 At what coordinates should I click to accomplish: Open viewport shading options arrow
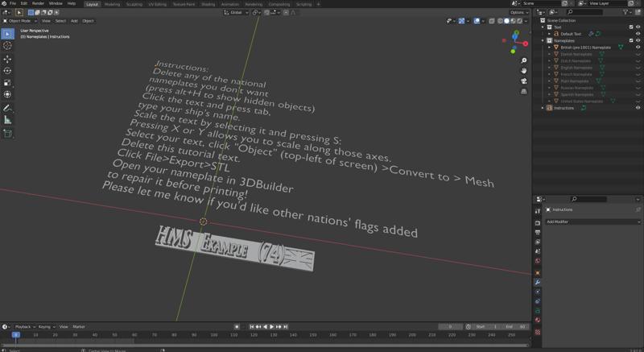(526, 21)
